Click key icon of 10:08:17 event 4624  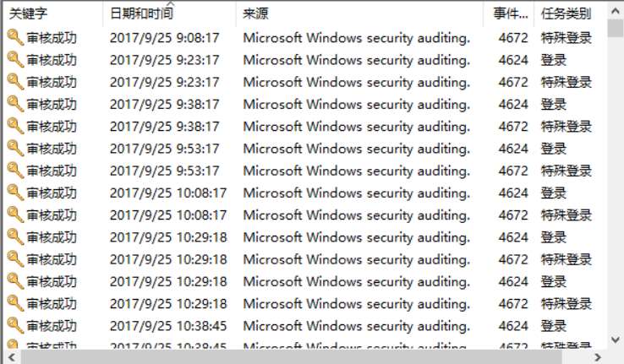[x=15, y=193]
